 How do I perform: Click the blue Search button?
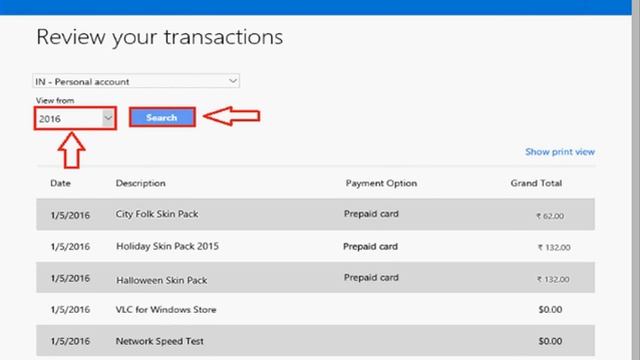point(162,118)
